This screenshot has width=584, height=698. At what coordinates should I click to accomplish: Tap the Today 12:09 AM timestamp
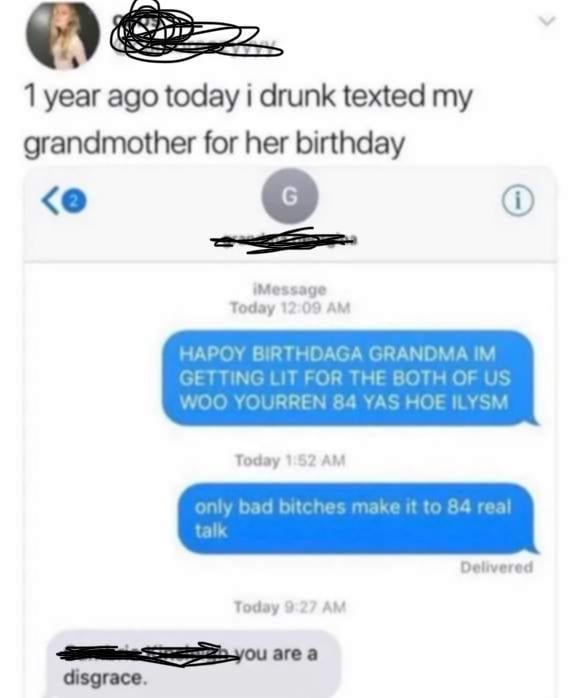pos(290,308)
